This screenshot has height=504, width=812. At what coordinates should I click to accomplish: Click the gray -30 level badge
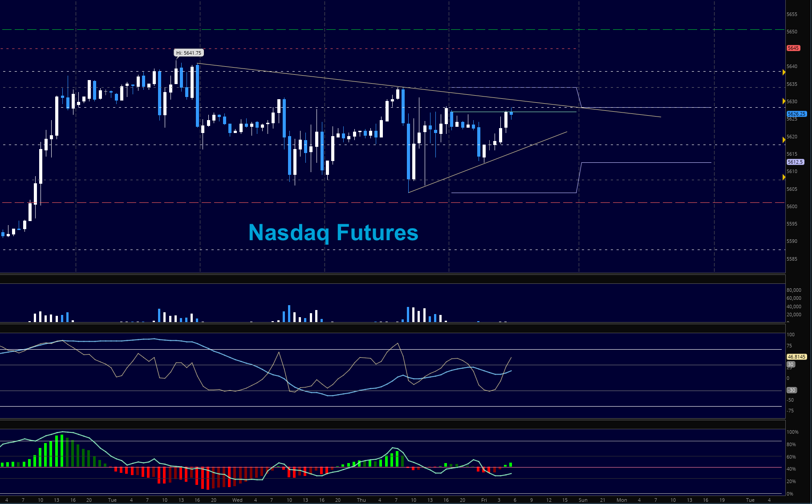(792, 390)
